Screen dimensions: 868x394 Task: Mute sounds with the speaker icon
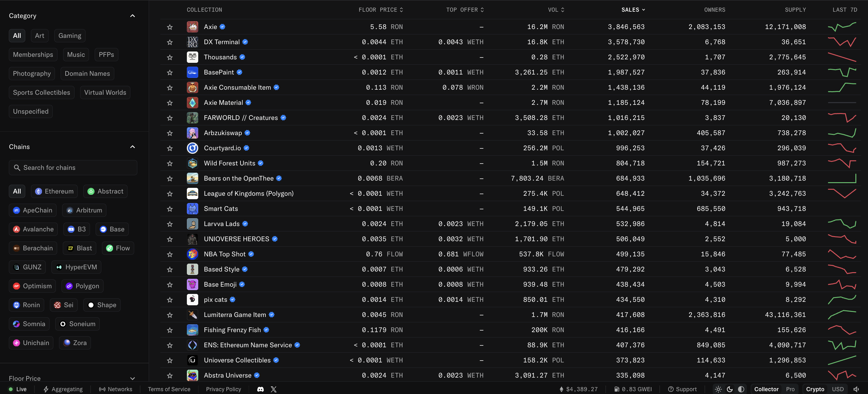click(856, 389)
